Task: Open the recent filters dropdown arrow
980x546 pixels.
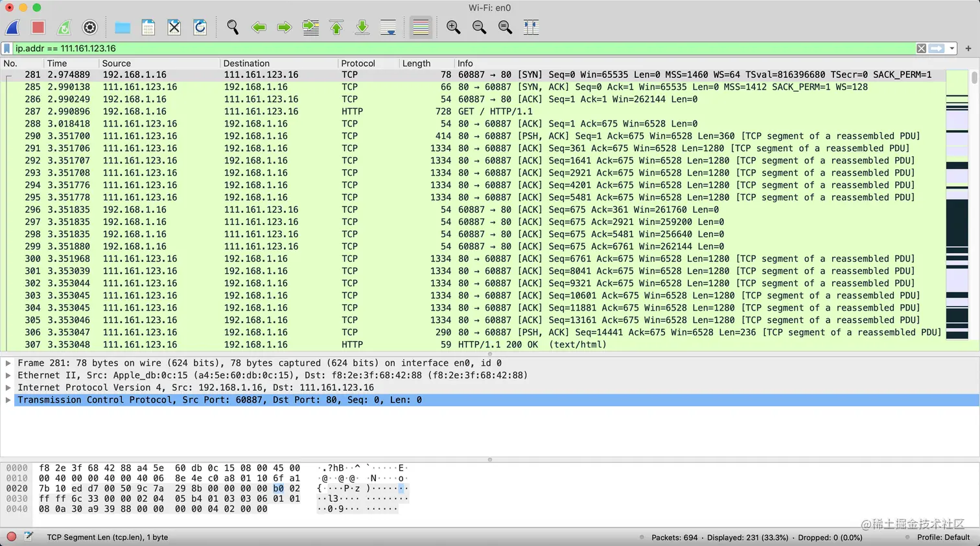Action: (951, 49)
